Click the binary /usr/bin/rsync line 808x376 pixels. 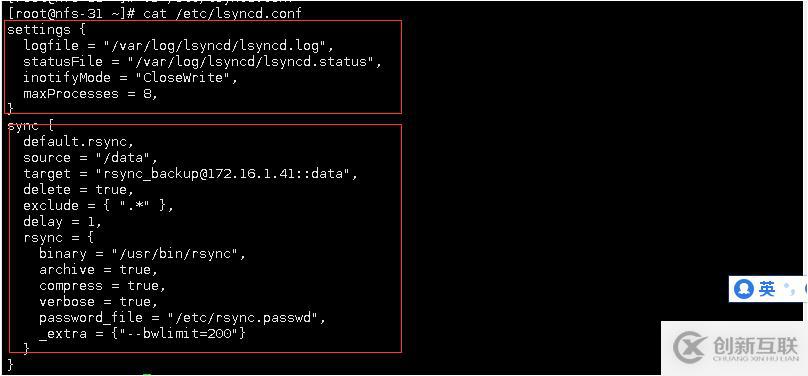[142, 253]
